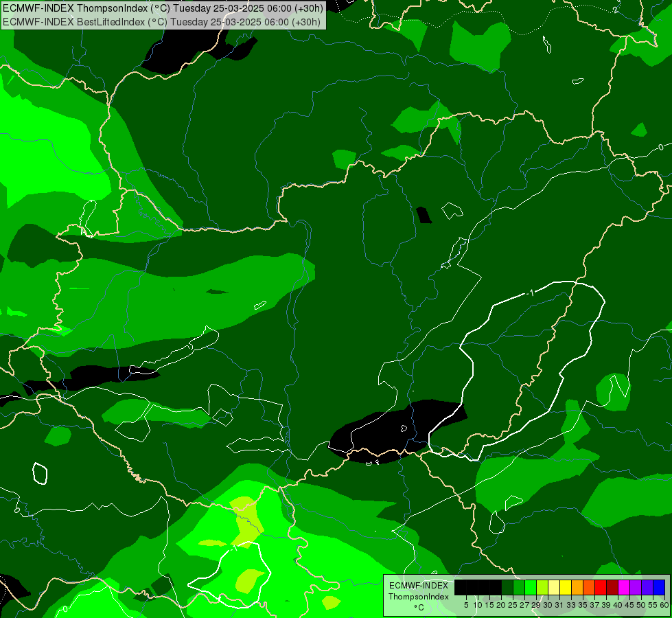Image resolution: width=672 pixels, height=618 pixels.
Task: Click the orange-red 35–37 legend swatch
Action: (x=589, y=588)
